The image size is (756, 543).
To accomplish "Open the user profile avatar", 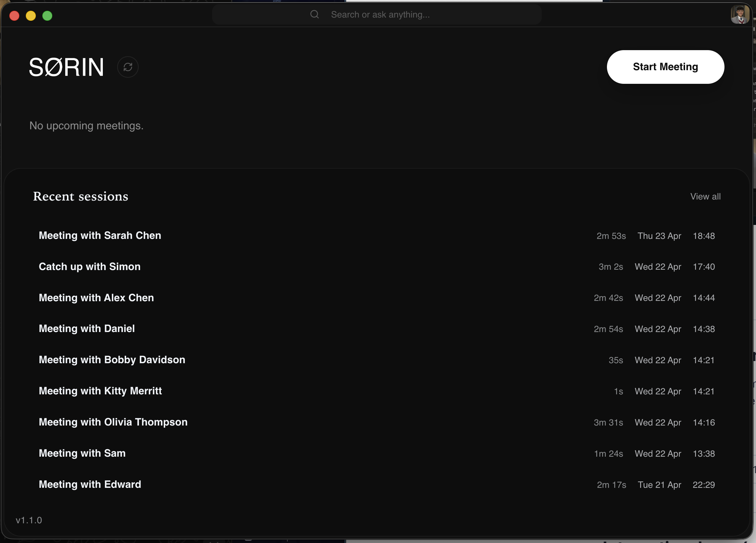I will click(740, 15).
